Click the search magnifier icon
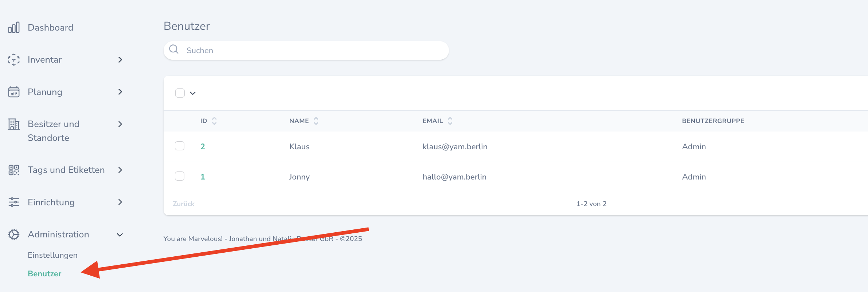The width and height of the screenshot is (868, 292). tap(174, 50)
